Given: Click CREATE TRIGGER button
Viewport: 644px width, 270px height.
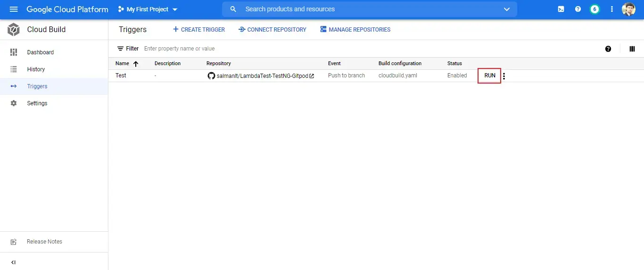Looking at the screenshot, I should [199, 29].
